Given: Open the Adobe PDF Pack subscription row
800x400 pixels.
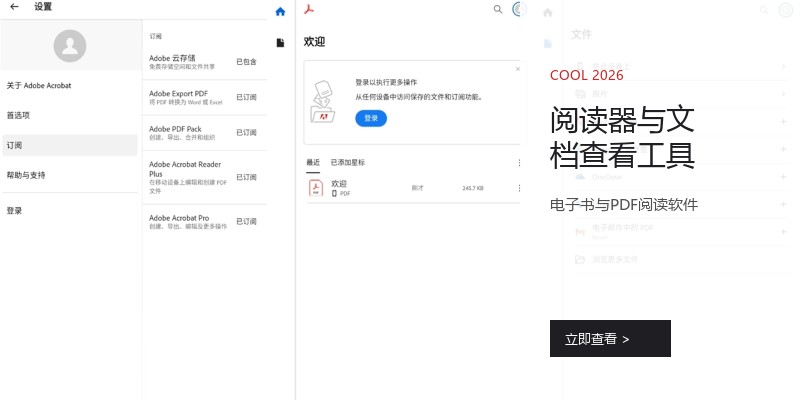Looking at the screenshot, I should [205, 133].
